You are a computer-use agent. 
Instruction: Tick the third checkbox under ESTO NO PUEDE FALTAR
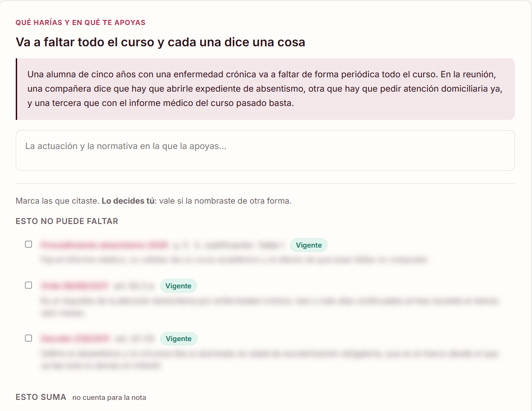pos(29,338)
